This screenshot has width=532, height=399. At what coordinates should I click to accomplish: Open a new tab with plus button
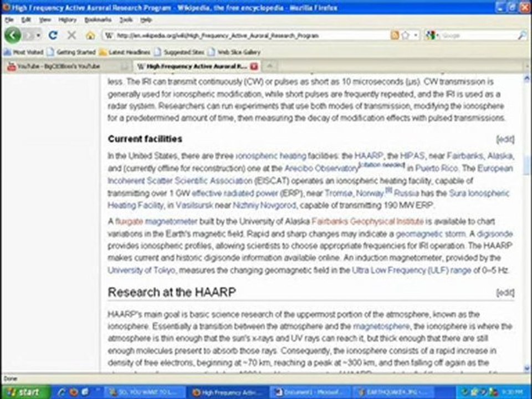pos(270,66)
